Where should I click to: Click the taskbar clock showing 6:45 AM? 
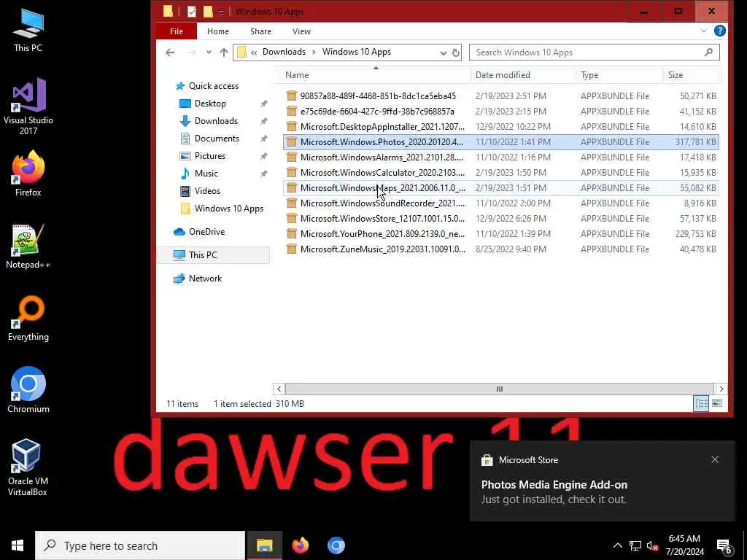[684, 545]
